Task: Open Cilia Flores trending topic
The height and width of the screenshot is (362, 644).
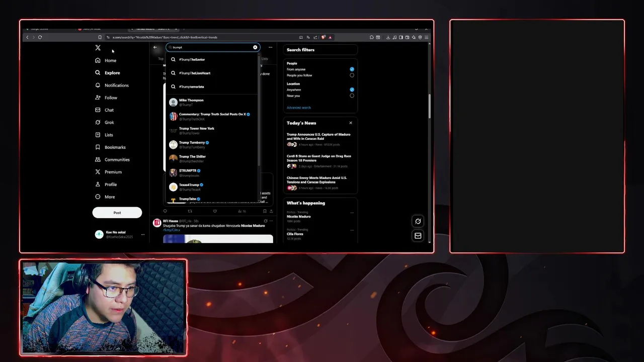Action: click(x=320, y=234)
